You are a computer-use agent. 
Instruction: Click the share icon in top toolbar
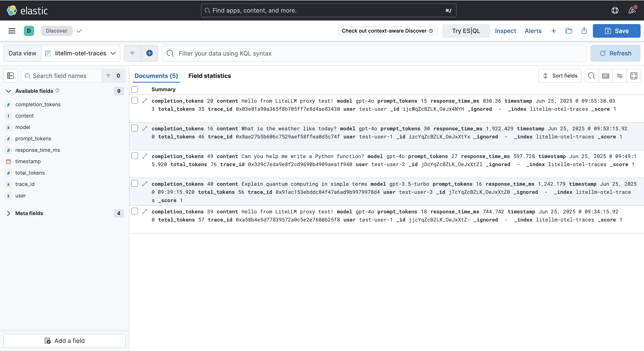pos(584,31)
